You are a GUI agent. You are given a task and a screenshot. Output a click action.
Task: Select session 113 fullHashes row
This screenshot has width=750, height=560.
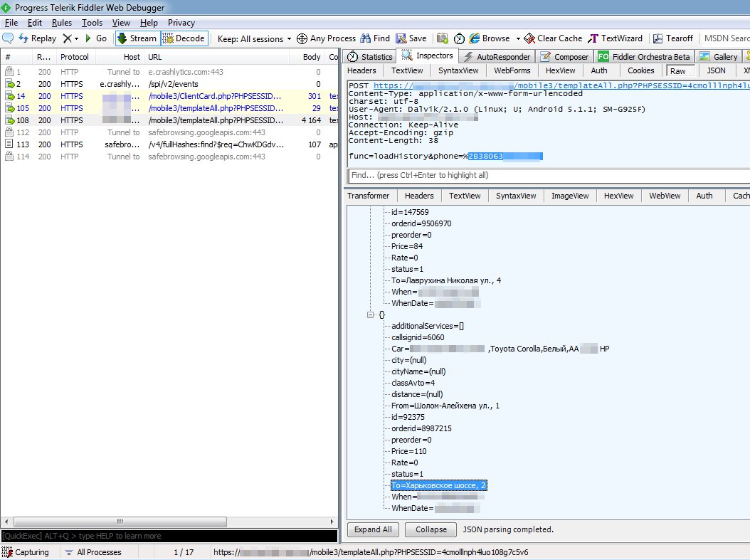[x=169, y=144]
